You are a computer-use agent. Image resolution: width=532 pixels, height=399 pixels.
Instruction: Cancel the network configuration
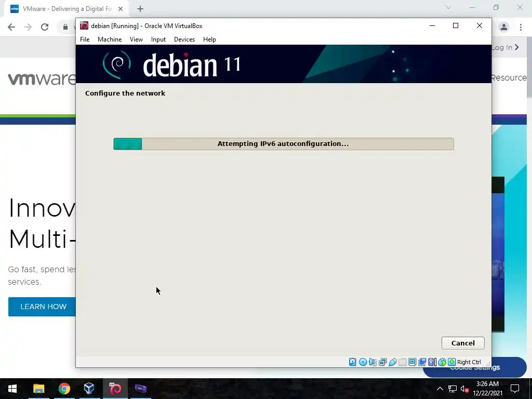[x=463, y=343]
